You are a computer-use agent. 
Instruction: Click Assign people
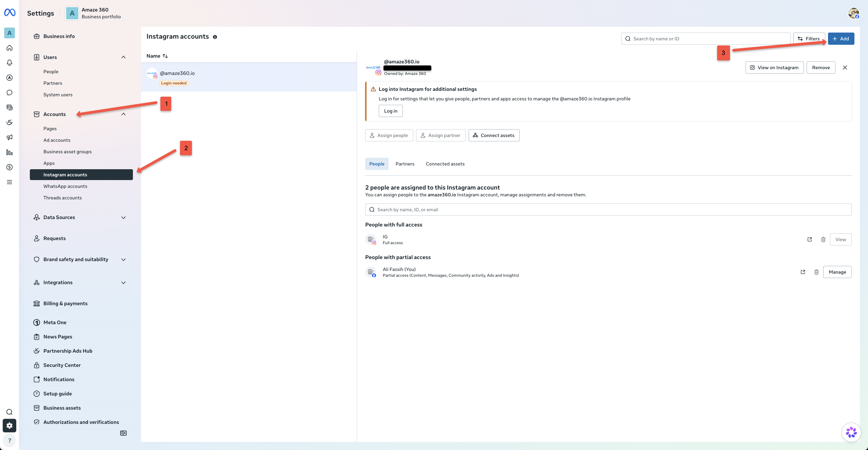tap(389, 135)
